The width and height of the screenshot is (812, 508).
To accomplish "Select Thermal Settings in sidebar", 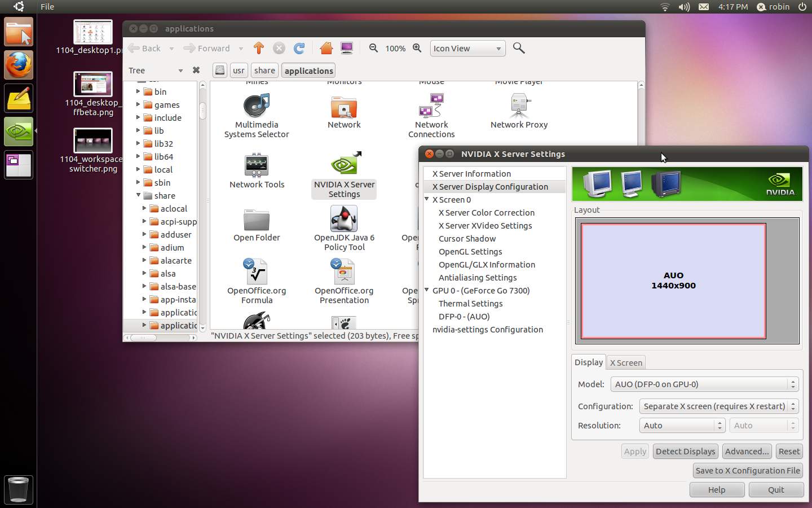I will click(470, 304).
